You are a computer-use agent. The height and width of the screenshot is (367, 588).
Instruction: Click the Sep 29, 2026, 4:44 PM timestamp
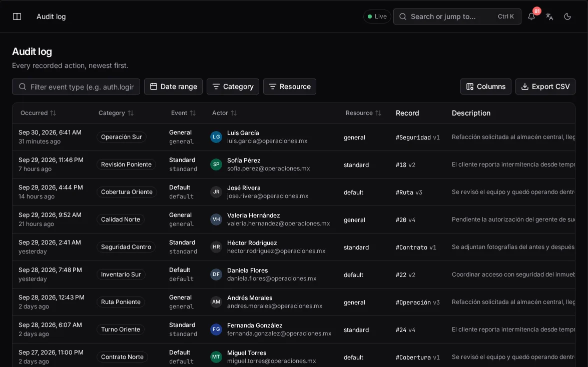(51, 187)
